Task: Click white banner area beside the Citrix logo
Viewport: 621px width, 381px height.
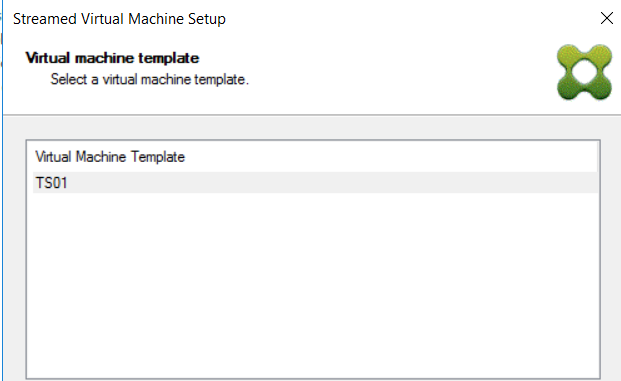Action: tap(396, 73)
